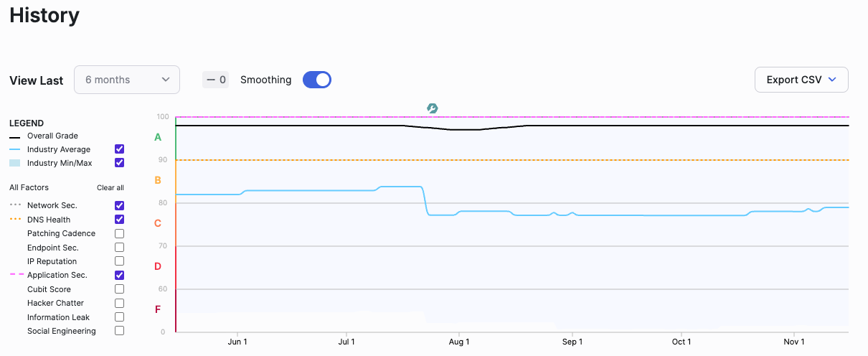Image resolution: width=868 pixels, height=356 pixels.
Task: Click the orange dotted DNS Health legend icon
Action: (x=14, y=220)
